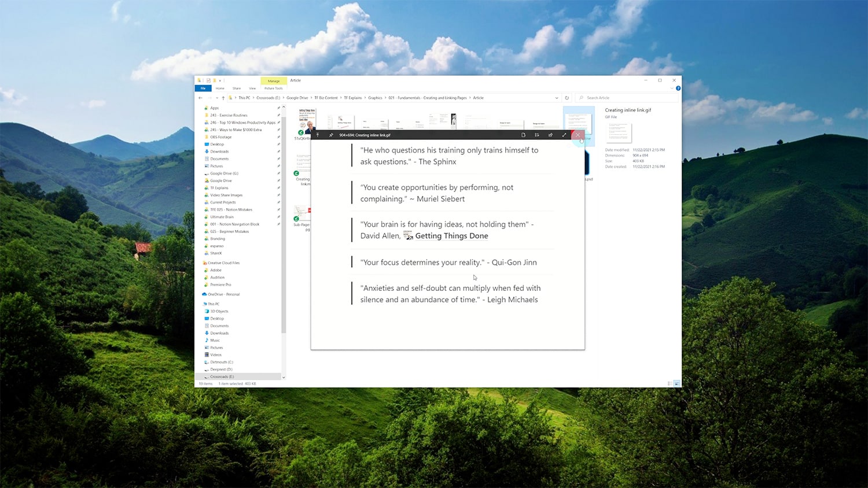
Task: Refresh the Article folder
Action: point(567,98)
